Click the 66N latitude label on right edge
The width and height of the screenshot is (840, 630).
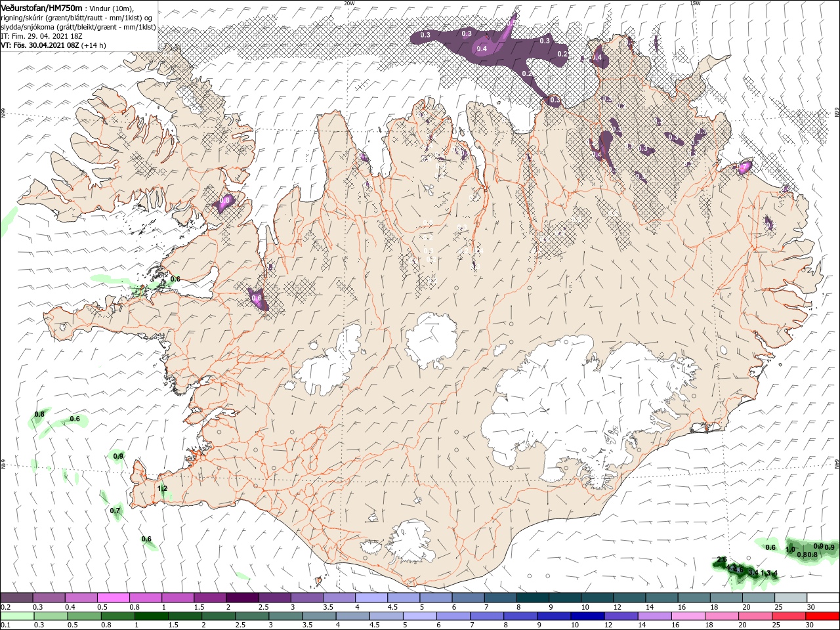coord(837,114)
